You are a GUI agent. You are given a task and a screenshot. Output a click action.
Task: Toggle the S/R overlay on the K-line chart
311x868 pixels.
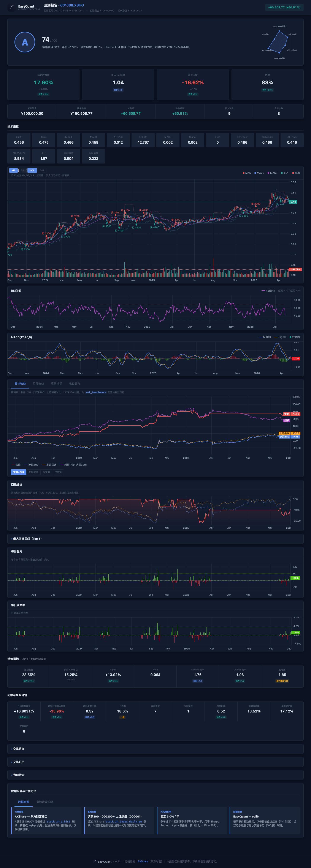coord(42,170)
